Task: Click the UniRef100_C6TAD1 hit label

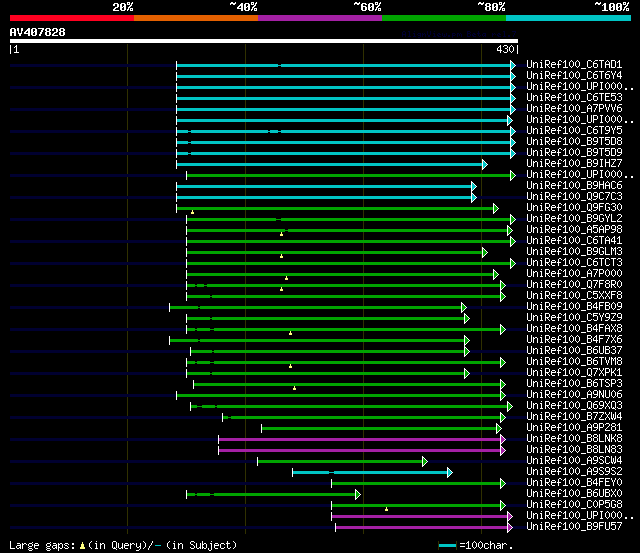Action: (x=574, y=64)
